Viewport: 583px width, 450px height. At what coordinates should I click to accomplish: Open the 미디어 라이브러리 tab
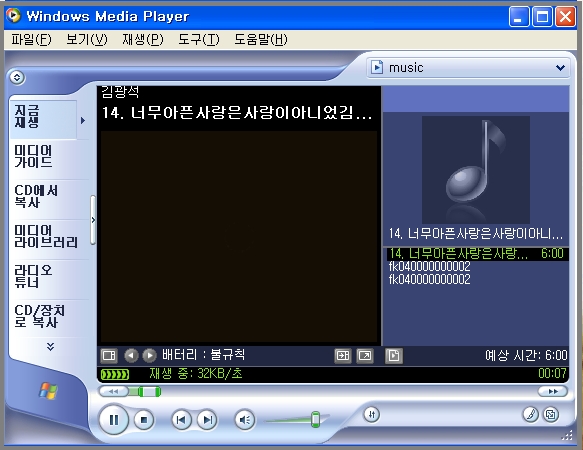(49, 240)
